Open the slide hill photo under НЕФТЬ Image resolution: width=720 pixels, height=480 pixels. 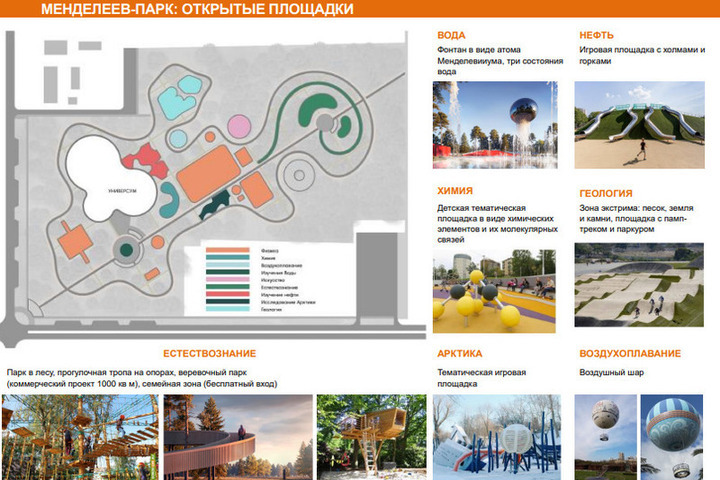click(x=639, y=125)
